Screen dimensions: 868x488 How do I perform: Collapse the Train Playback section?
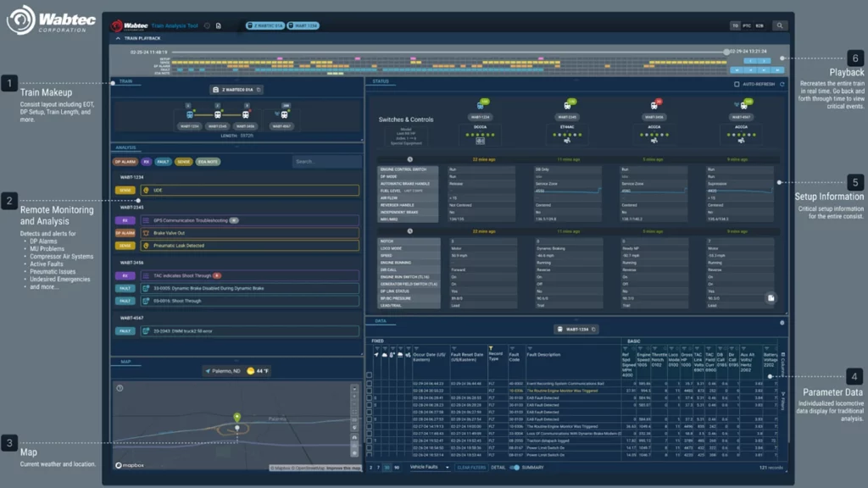coord(118,38)
